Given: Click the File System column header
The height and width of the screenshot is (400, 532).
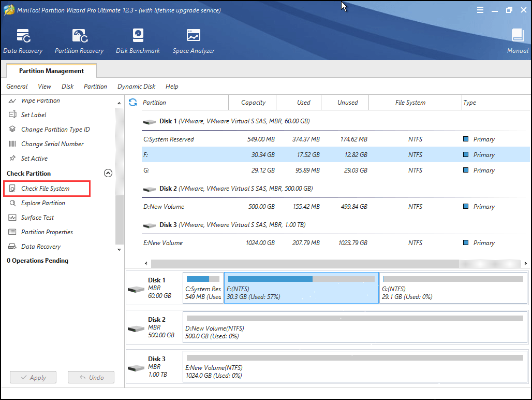Looking at the screenshot, I should tap(415, 102).
